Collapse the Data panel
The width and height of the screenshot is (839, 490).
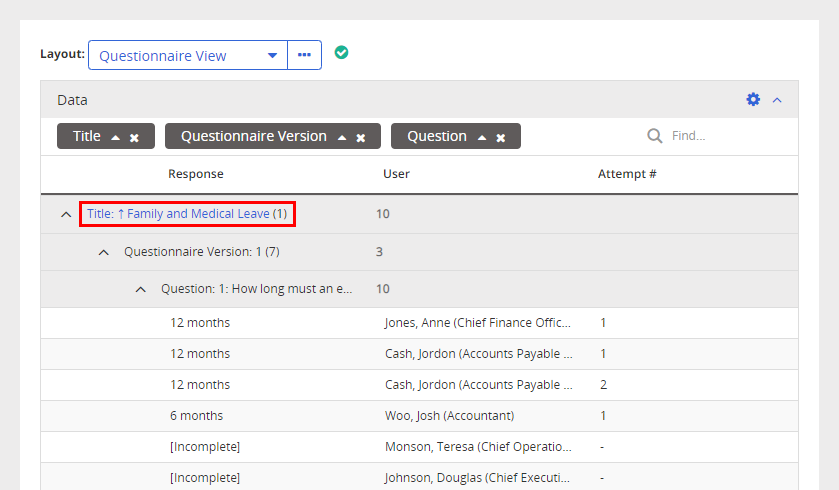pos(777,99)
